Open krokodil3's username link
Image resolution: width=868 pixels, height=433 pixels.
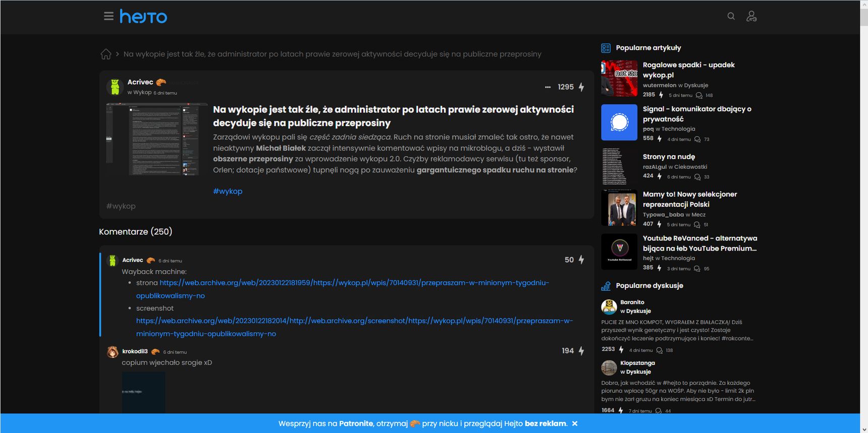pyautogui.click(x=135, y=351)
